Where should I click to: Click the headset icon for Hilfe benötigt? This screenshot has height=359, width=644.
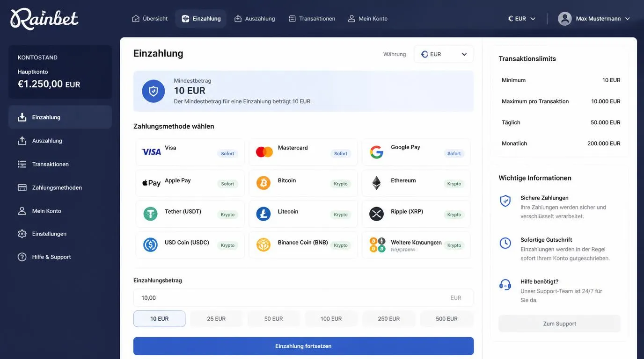[x=505, y=285]
